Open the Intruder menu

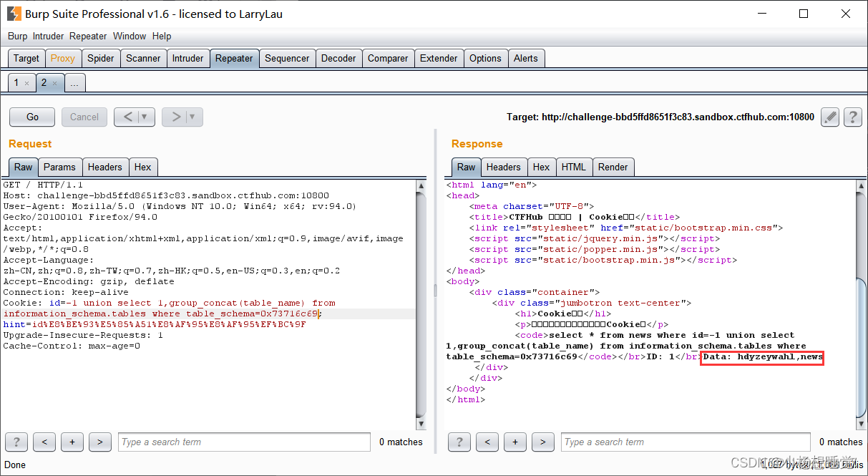coord(48,36)
